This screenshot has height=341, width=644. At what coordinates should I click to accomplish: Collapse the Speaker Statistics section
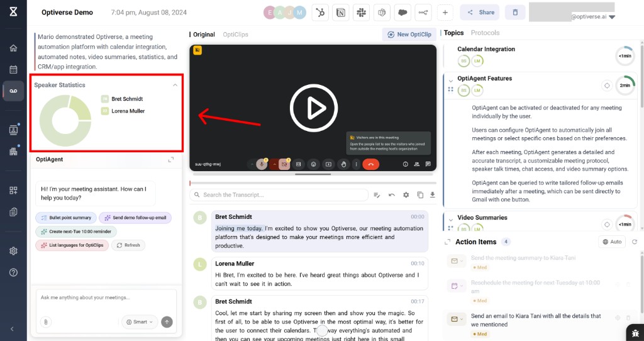coord(175,85)
